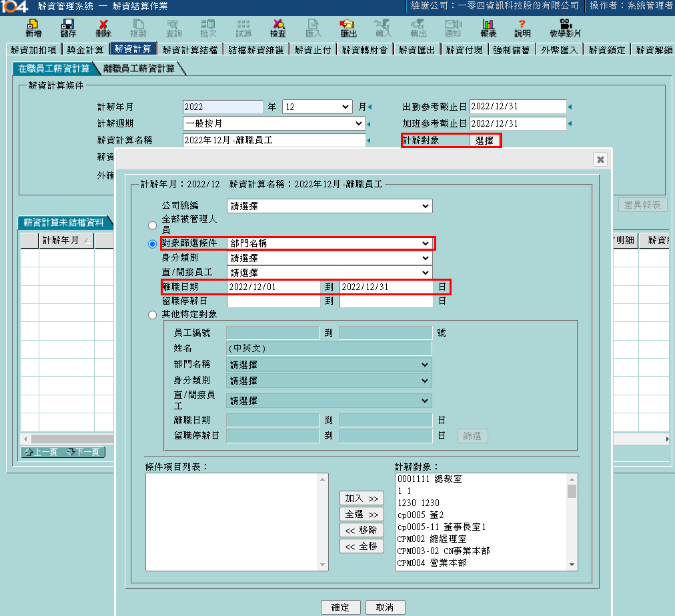Select the 全部被管理人員 radio button

point(153,225)
